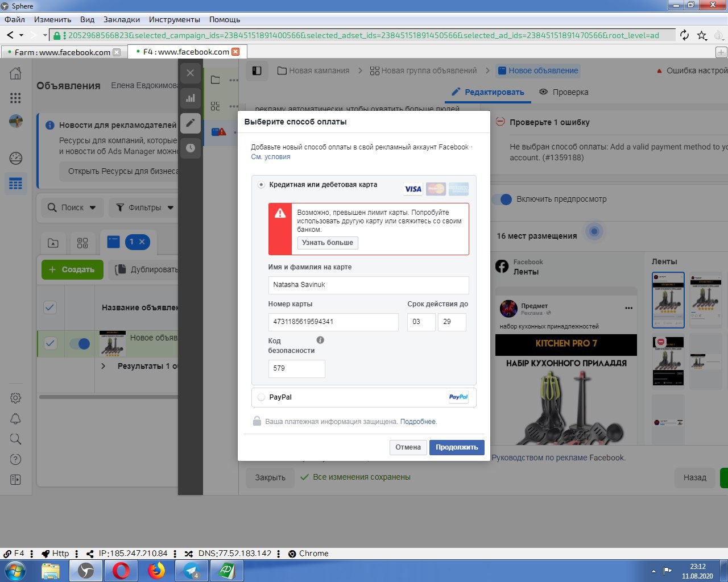Open the Ads Manager home icon

click(x=16, y=73)
